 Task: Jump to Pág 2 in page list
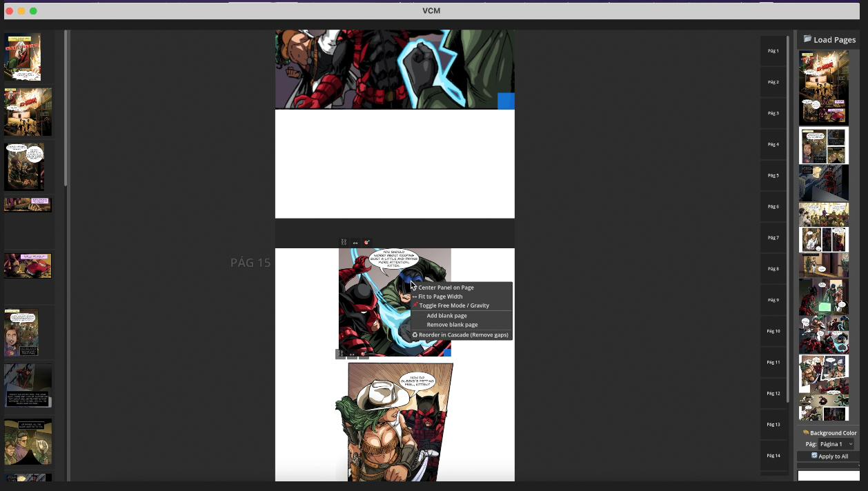click(x=773, y=82)
